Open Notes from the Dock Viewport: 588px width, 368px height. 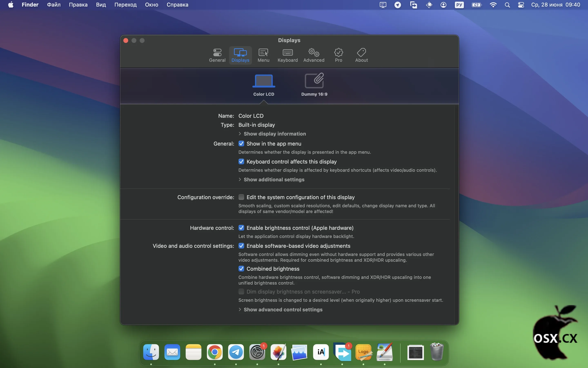point(193,352)
